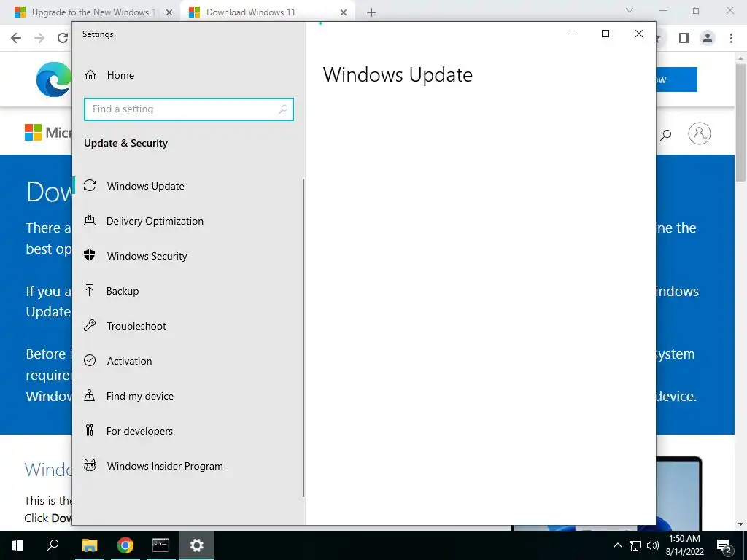Click Settings gear on taskbar
The height and width of the screenshot is (560, 747).
(197, 545)
